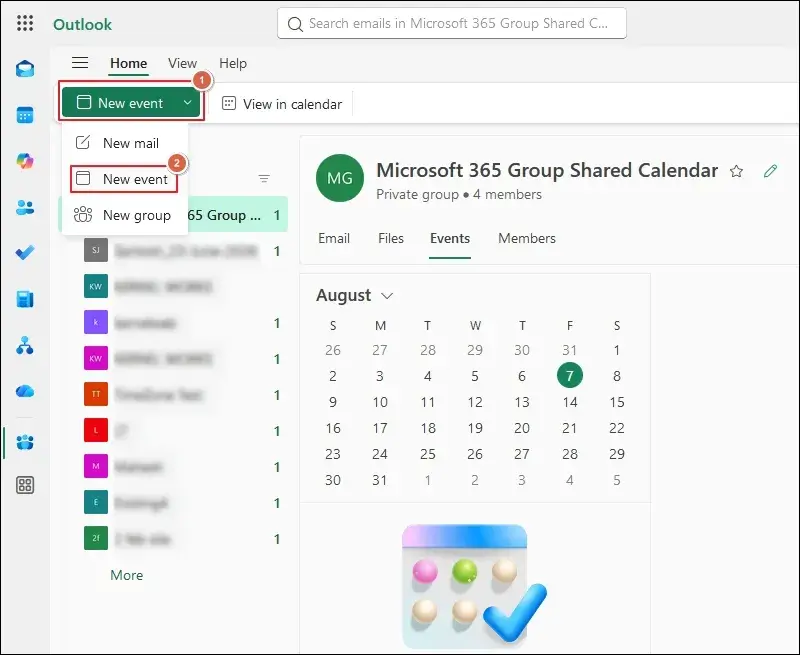Click the MG group avatar
800x655 pixels.
pos(340,178)
